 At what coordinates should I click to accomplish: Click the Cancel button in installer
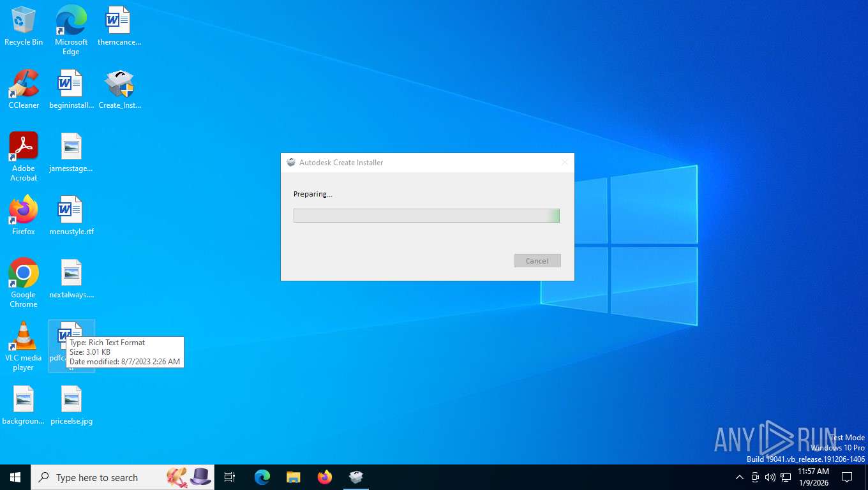click(x=537, y=260)
